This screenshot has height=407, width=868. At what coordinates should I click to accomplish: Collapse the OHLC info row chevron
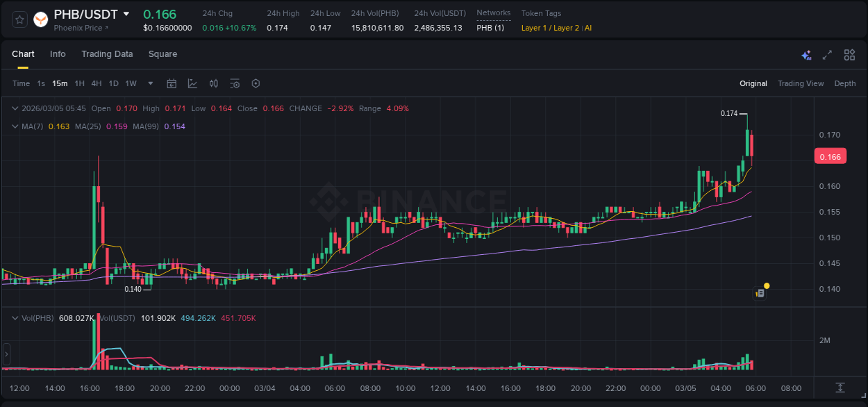pyautogui.click(x=15, y=108)
